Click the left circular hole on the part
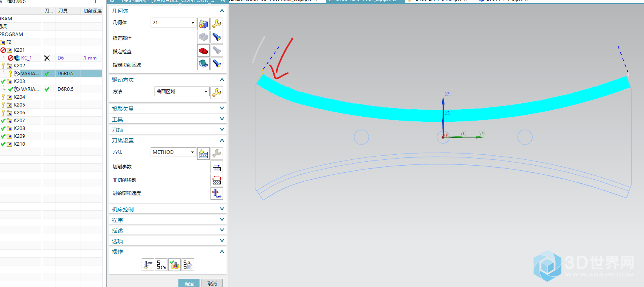644x287 pixels. point(362,137)
